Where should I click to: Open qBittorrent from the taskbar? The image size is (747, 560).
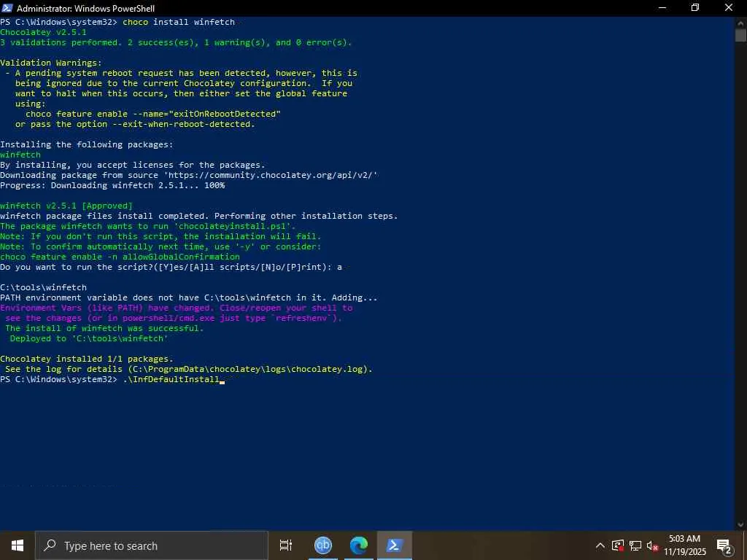(323, 545)
